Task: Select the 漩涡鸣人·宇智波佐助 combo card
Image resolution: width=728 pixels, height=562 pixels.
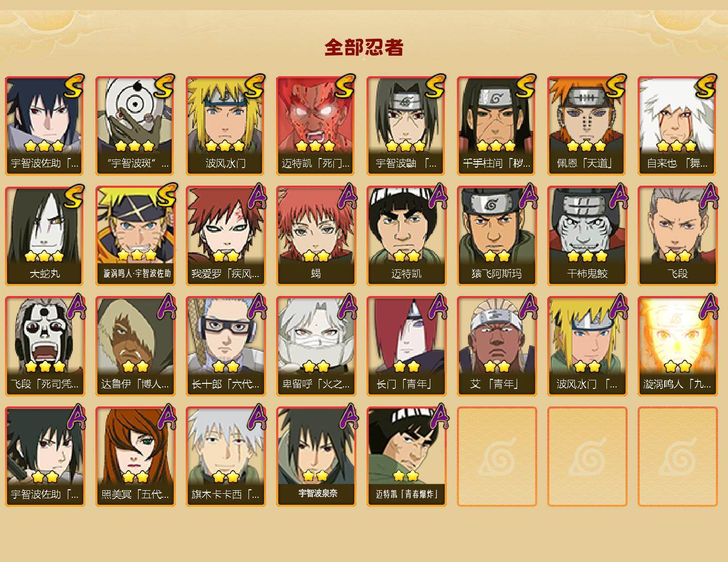Action: 135,236
